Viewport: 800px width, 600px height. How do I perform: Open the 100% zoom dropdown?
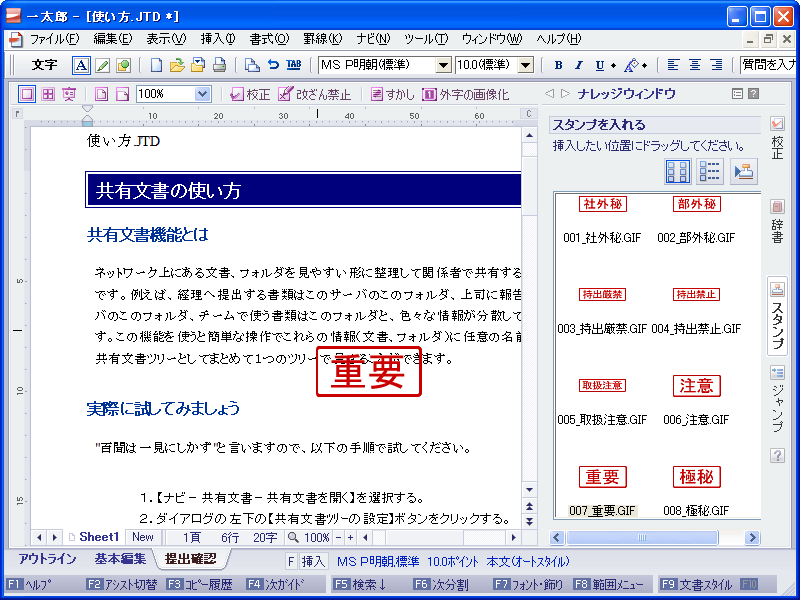pyautogui.click(x=202, y=94)
